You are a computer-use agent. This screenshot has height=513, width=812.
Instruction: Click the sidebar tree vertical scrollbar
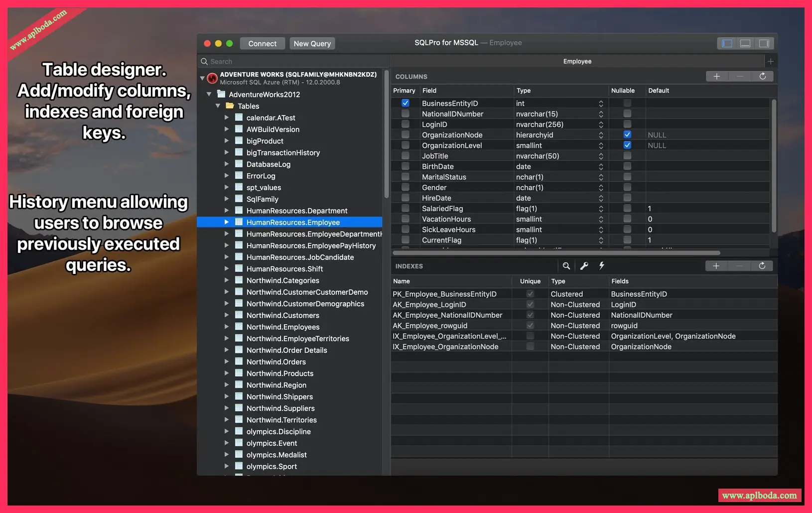(386, 133)
